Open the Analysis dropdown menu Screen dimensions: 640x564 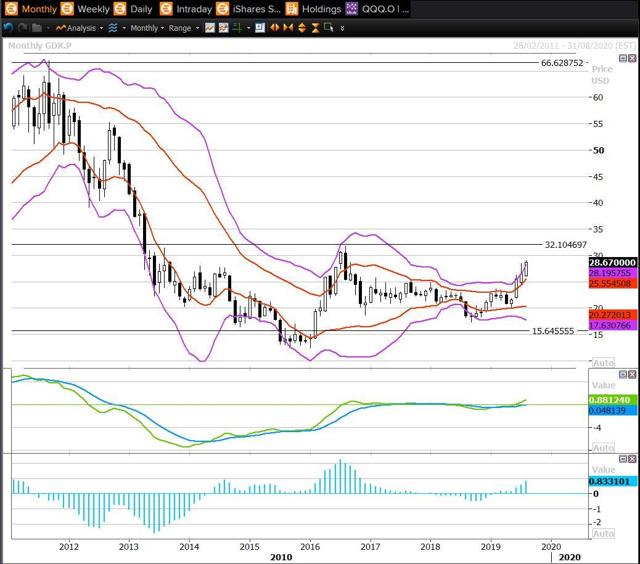click(x=79, y=28)
